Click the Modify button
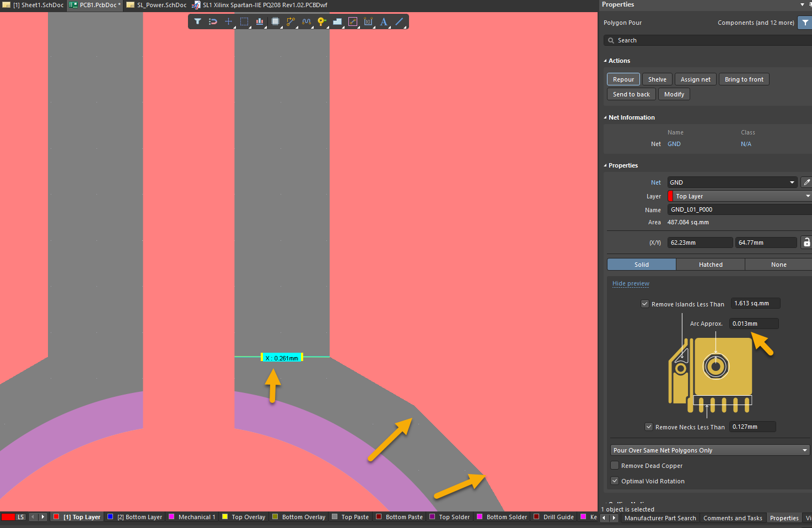812x528 pixels. 674,94
